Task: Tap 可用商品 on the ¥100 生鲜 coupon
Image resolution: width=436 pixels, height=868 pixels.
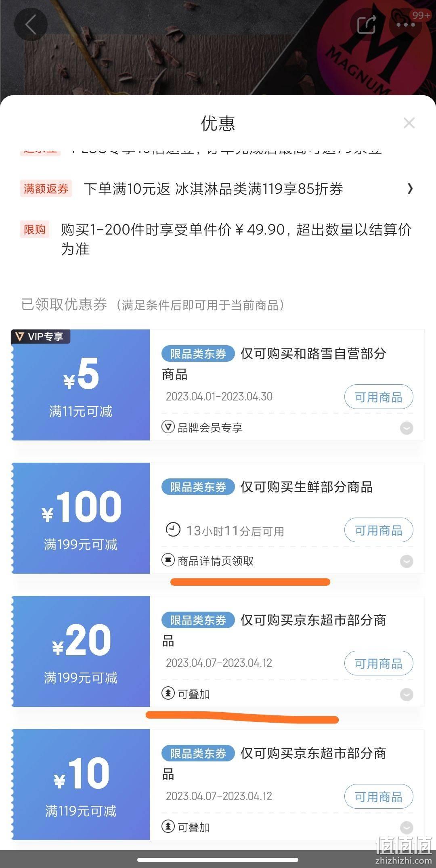Action: 379,530
